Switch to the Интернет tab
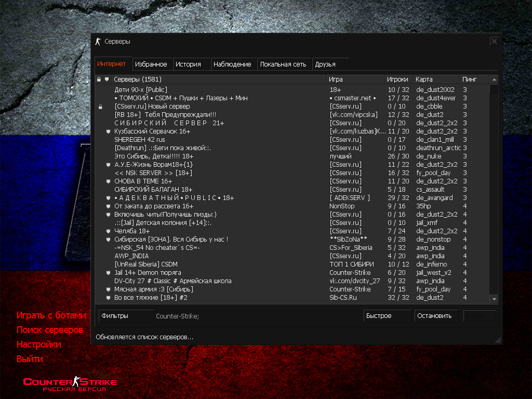The height and width of the screenshot is (399, 532). coord(112,64)
